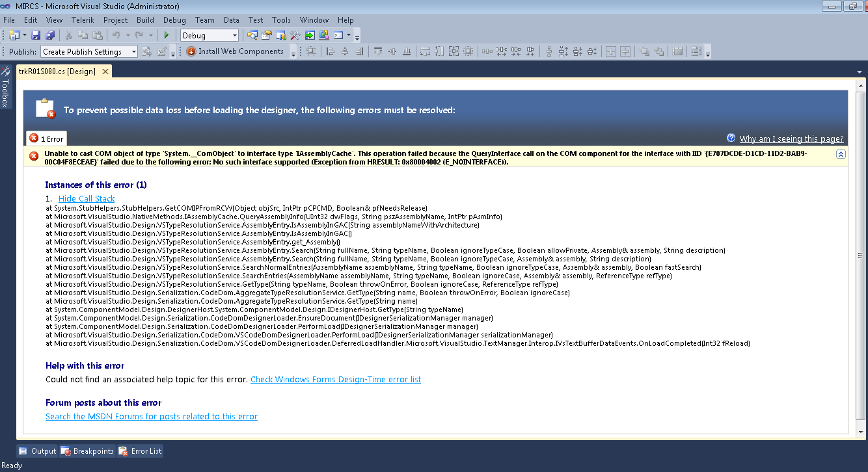The width and height of the screenshot is (868, 472).
Task: Open the Debug configuration dropdown
Action: tap(210, 36)
